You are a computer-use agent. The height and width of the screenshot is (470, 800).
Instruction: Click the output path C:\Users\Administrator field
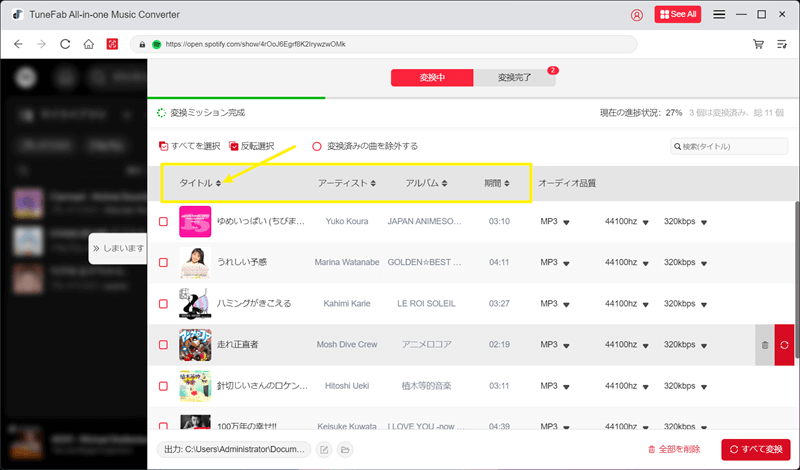click(234, 450)
